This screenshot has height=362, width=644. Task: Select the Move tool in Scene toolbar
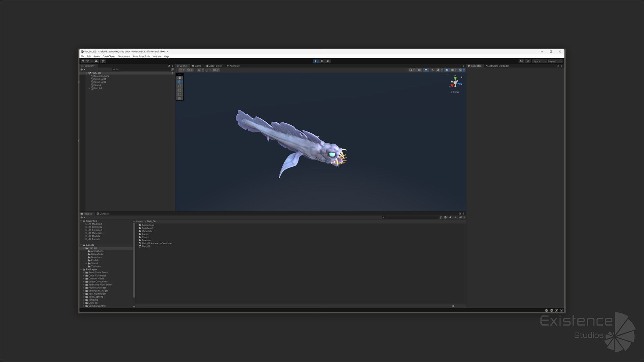tap(180, 82)
